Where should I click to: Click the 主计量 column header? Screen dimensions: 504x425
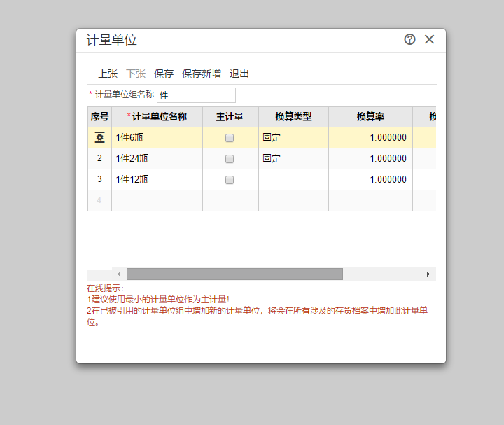point(230,117)
